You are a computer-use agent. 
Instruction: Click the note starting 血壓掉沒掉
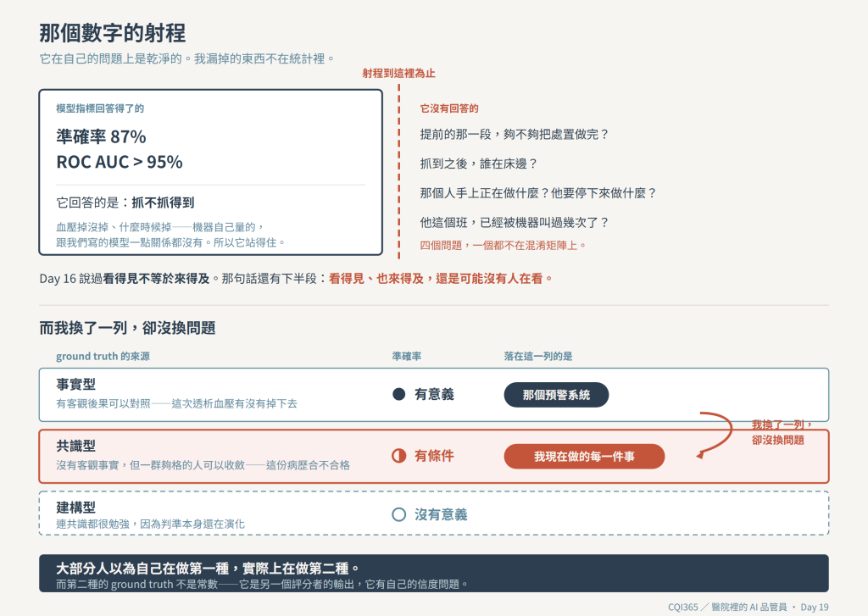coord(160,227)
